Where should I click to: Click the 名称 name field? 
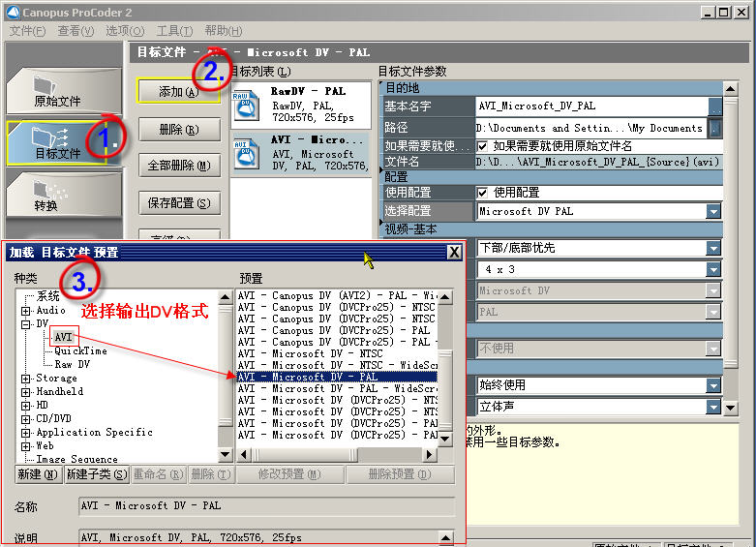(266, 506)
